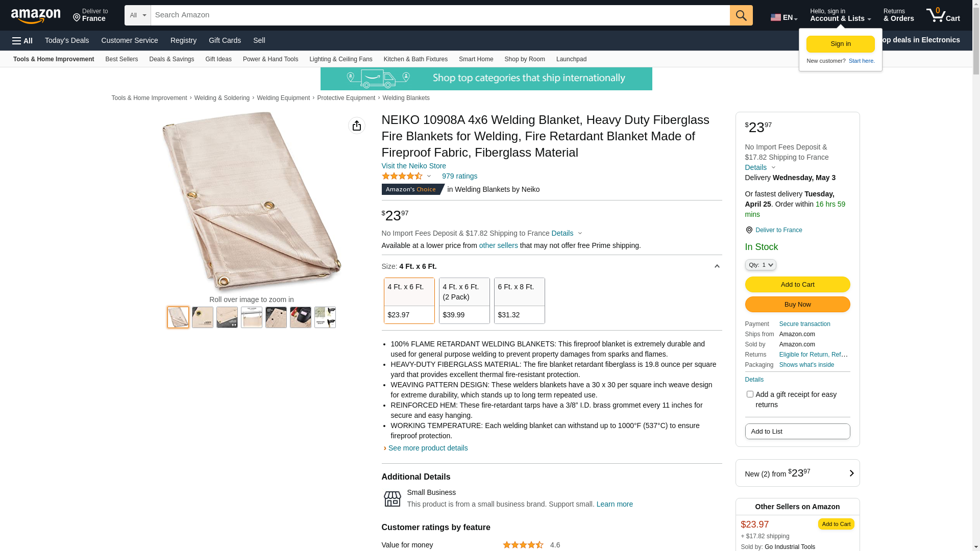The image size is (980, 551).
Task: Check the gift receipt checkbox
Action: coord(750,394)
